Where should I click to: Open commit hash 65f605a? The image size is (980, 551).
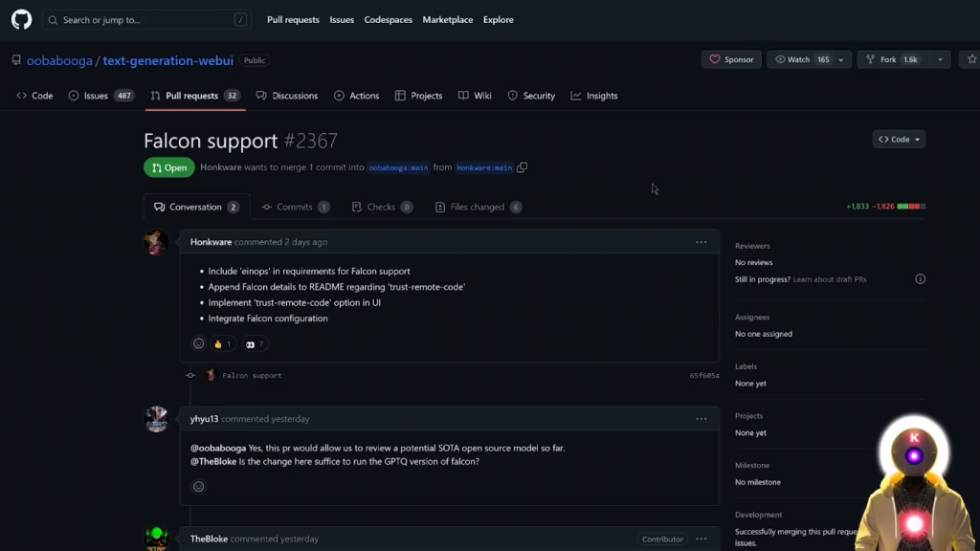pyautogui.click(x=704, y=375)
